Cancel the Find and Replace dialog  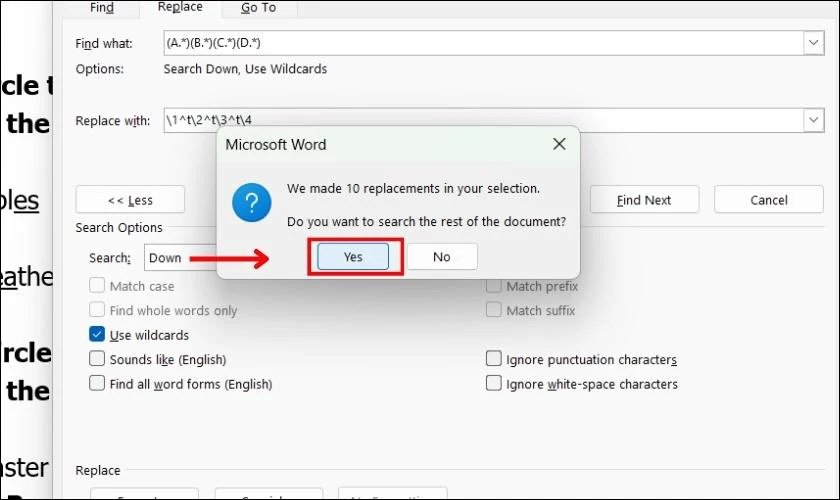[x=768, y=200]
